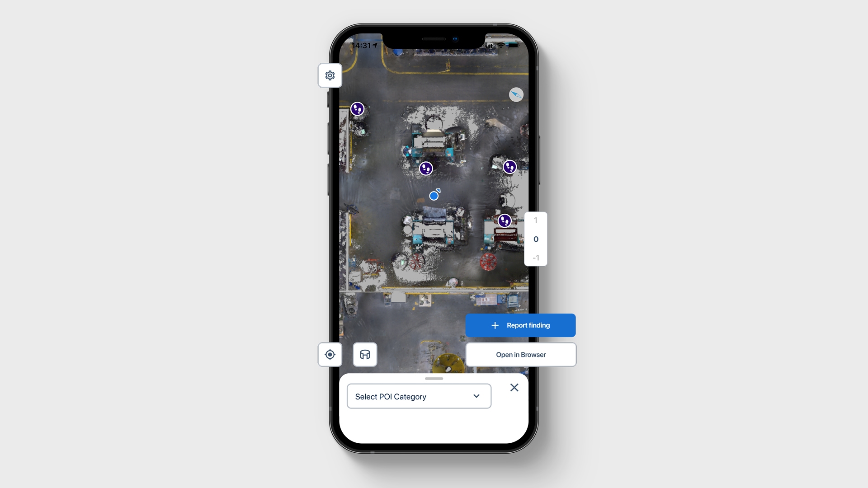Open in Browser
The width and height of the screenshot is (868, 488).
521,355
